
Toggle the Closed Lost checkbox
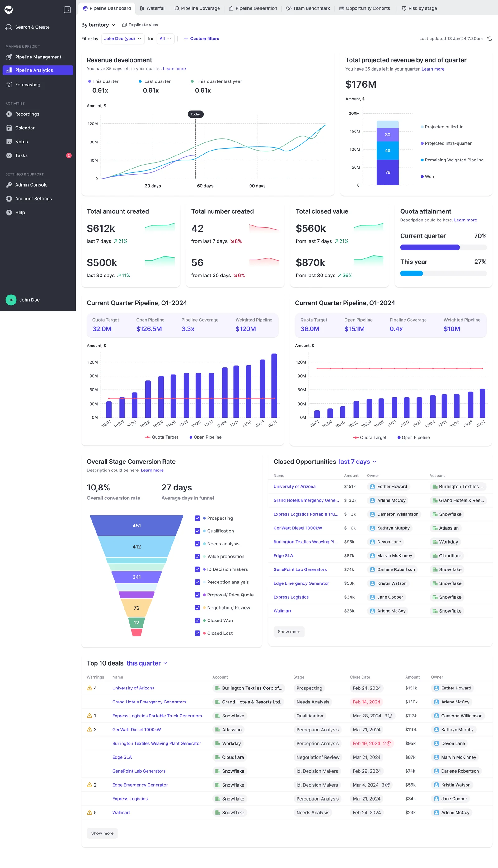pos(197,634)
